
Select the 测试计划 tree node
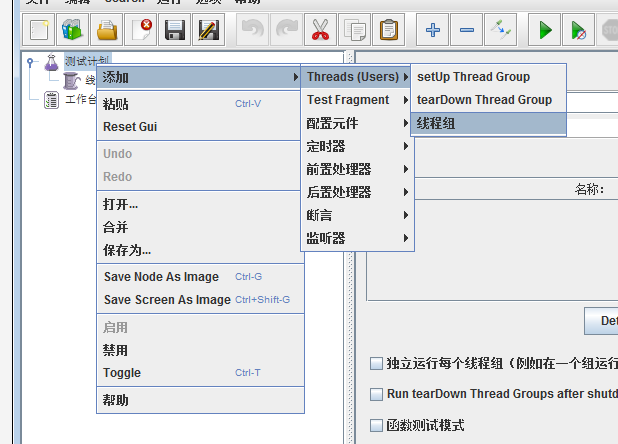(x=87, y=61)
